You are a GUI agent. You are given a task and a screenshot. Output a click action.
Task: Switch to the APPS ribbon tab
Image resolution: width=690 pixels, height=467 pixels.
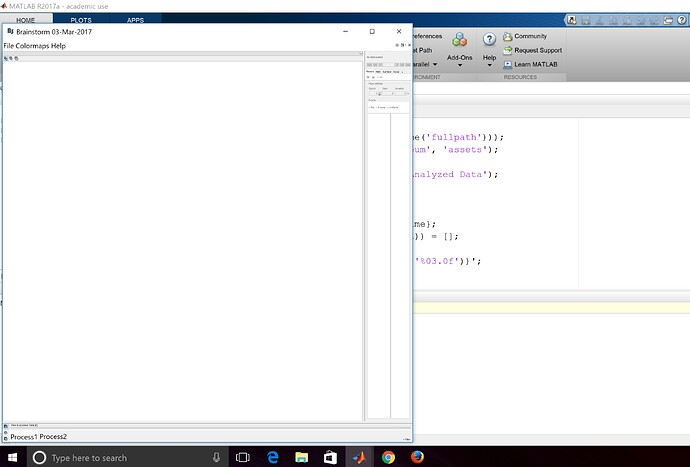point(135,20)
